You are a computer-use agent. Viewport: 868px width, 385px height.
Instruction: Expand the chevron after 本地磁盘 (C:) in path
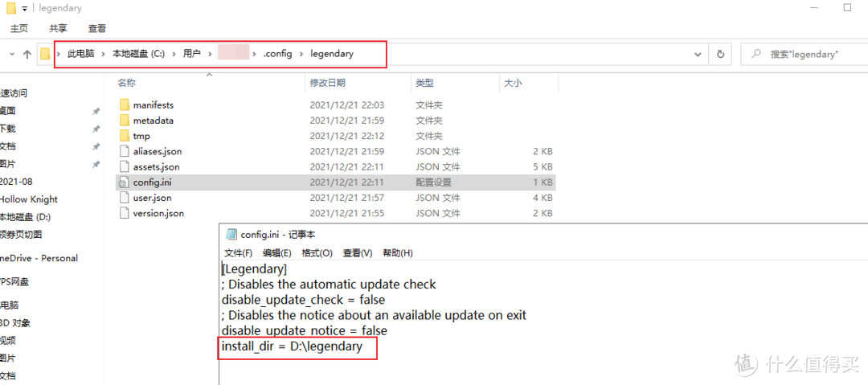pyautogui.click(x=174, y=54)
